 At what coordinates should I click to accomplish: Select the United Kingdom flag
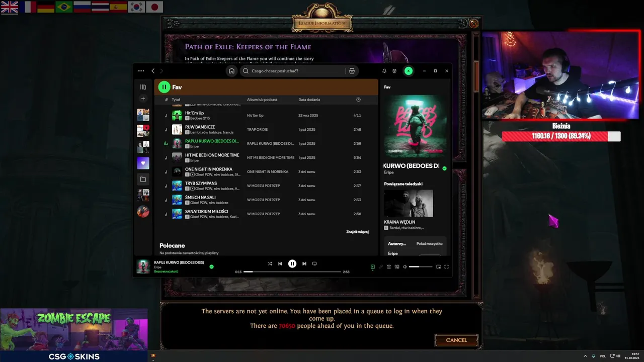pyautogui.click(x=10, y=7)
